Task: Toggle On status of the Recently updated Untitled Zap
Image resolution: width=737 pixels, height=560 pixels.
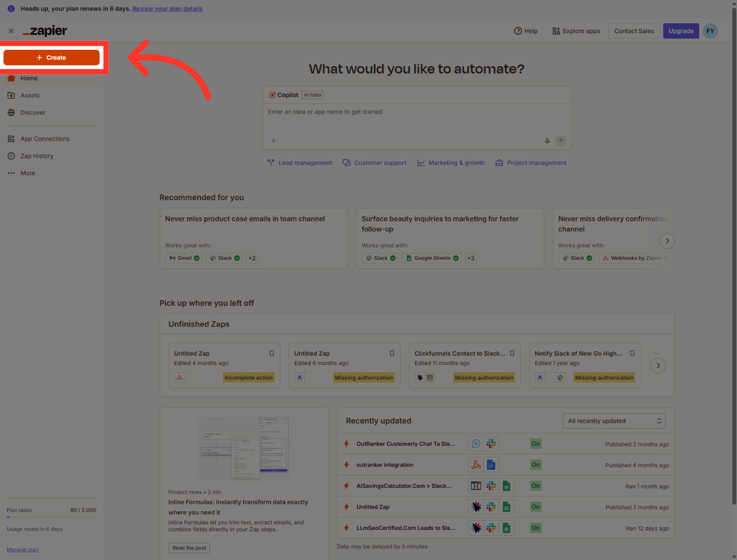Action: pos(535,507)
